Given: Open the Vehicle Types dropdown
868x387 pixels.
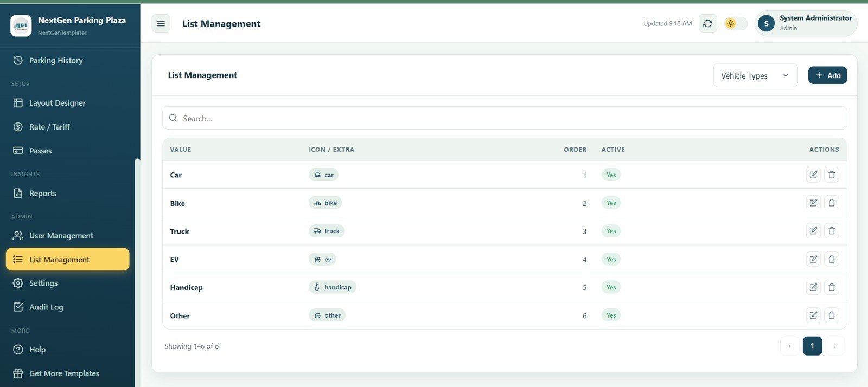Looking at the screenshot, I should point(755,75).
